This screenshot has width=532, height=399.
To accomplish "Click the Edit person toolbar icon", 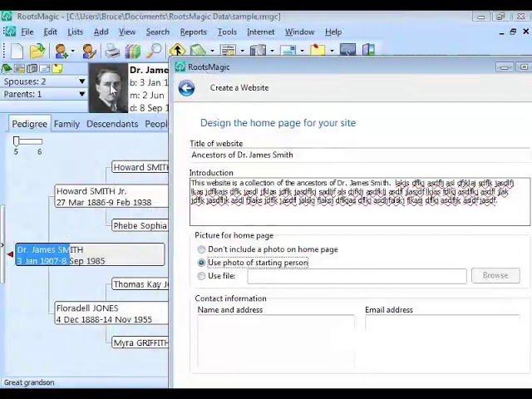I will (89, 51).
